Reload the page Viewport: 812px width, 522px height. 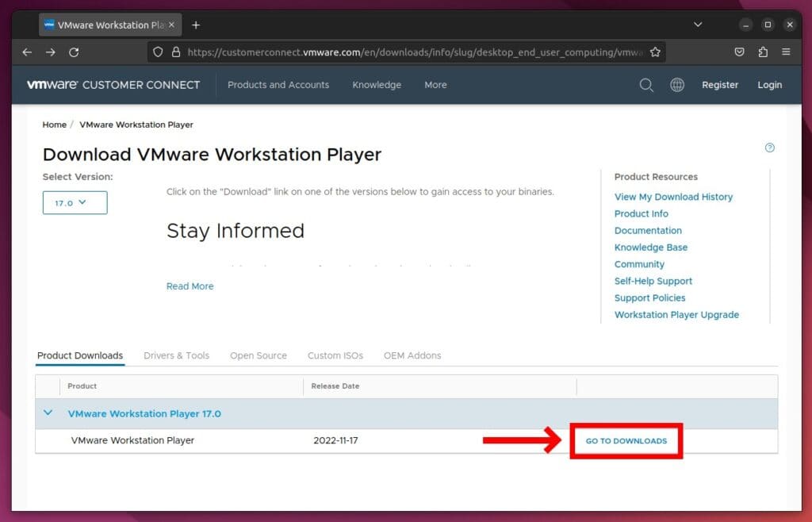pos(74,52)
